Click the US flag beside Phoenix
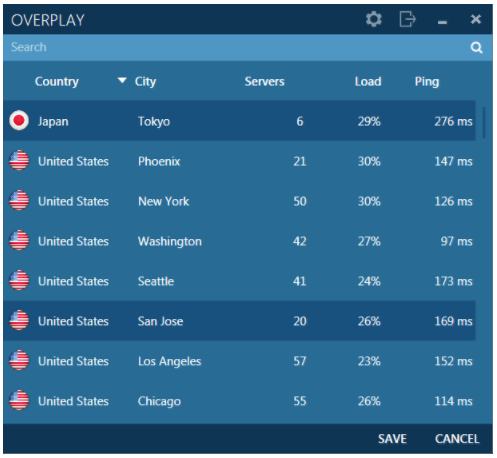Image resolution: width=497 pixels, height=458 pixels. tap(19, 160)
